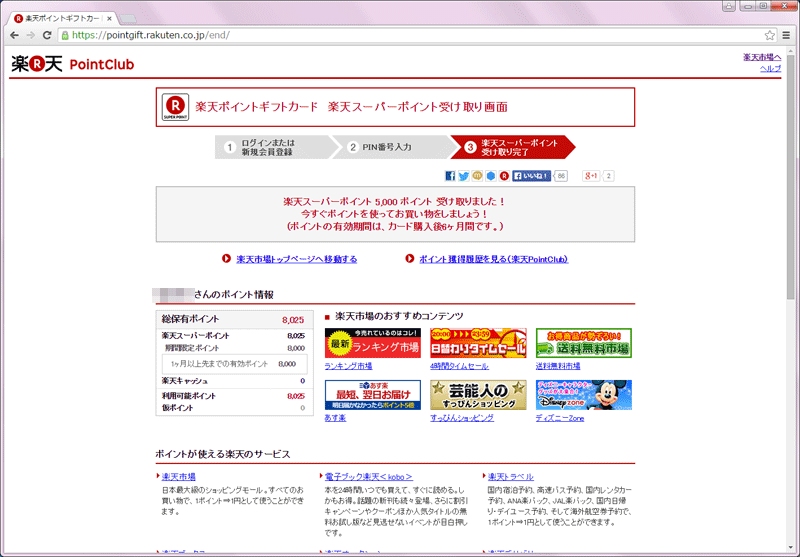Open ポイント獲得履歴を見る link
This screenshot has height=557, width=800.
tap(493, 259)
